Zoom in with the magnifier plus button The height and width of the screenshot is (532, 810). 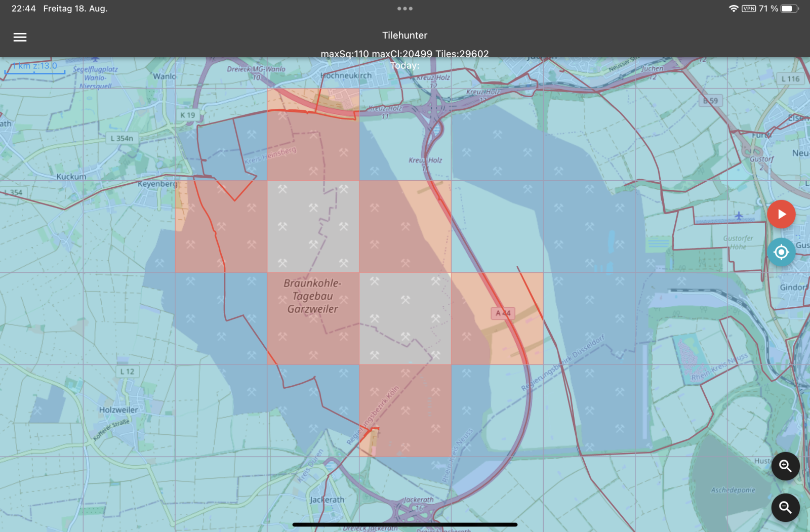click(785, 466)
